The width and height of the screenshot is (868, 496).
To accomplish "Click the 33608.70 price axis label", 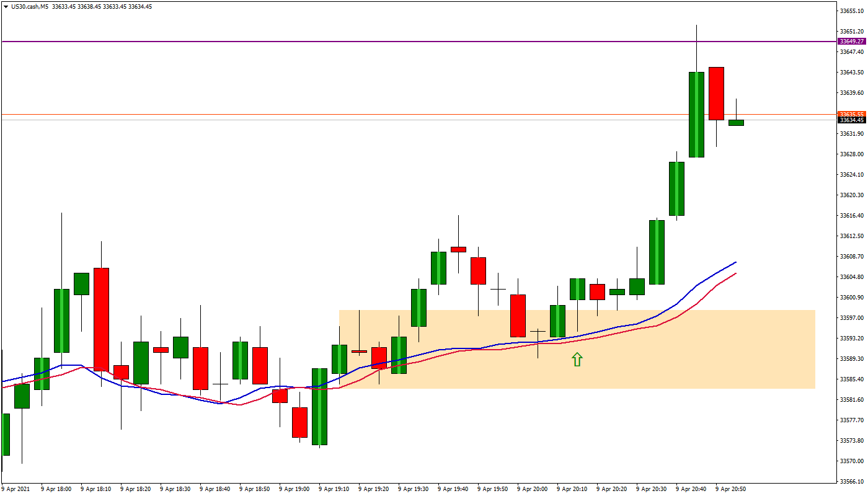I will coord(852,257).
